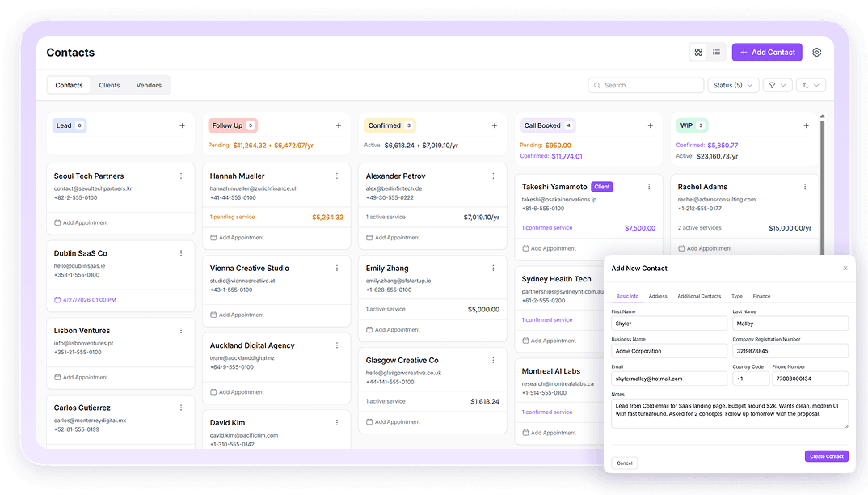Click the First Name field with Skyler
868x495 pixels.
click(x=668, y=324)
